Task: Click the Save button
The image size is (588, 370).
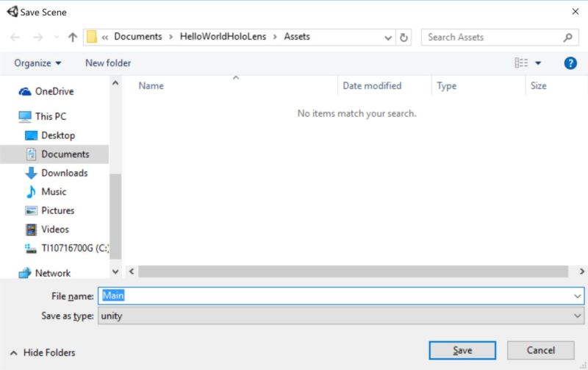Action: click(x=462, y=350)
